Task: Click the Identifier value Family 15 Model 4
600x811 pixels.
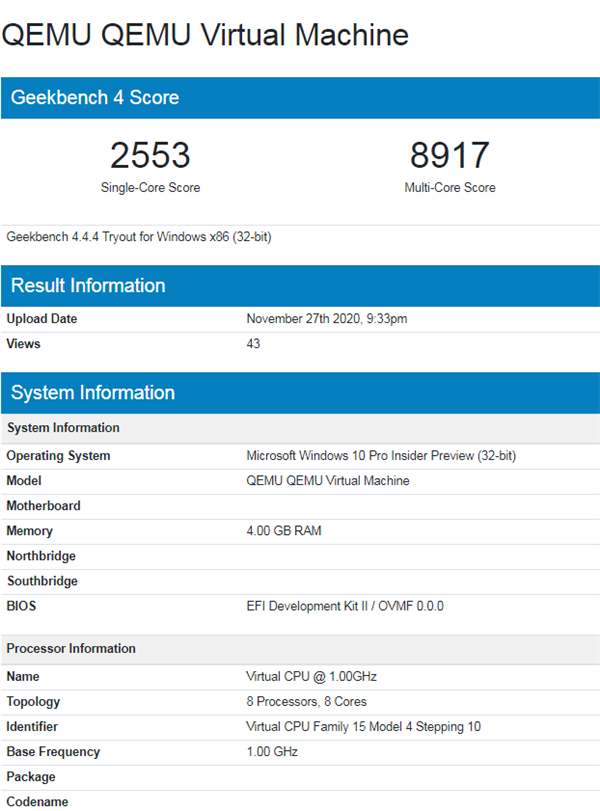Action: coord(363,727)
